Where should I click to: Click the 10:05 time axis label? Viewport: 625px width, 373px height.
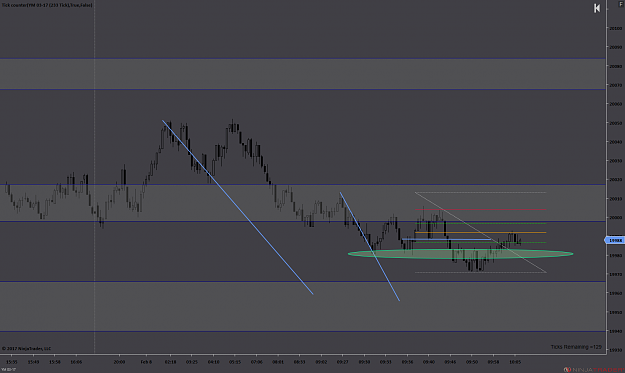pyautogui.click(x=515, y=362)
